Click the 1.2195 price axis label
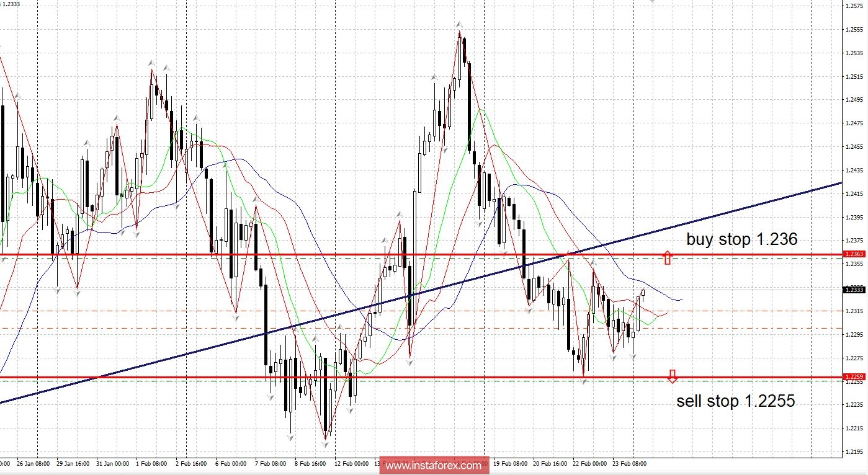 pos(854,452)
